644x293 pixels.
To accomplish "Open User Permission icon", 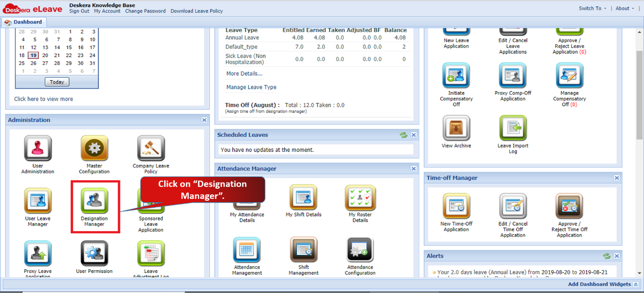I will [94, 254].
